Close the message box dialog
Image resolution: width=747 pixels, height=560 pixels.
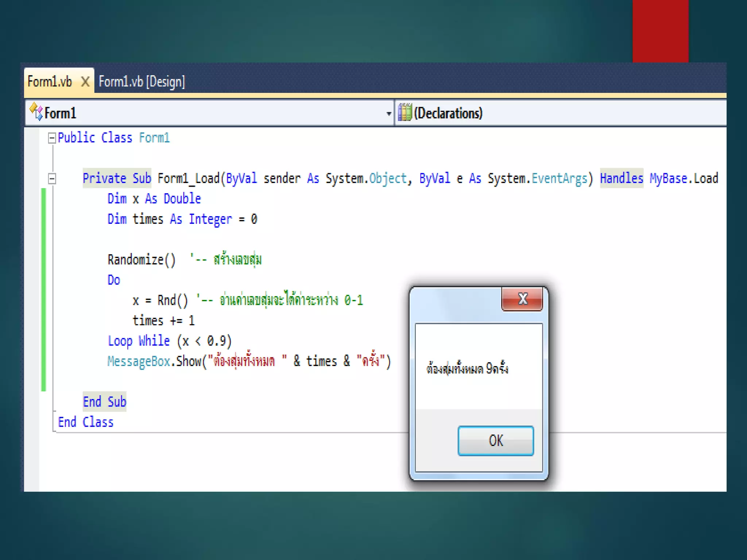[x=522, y=299]
